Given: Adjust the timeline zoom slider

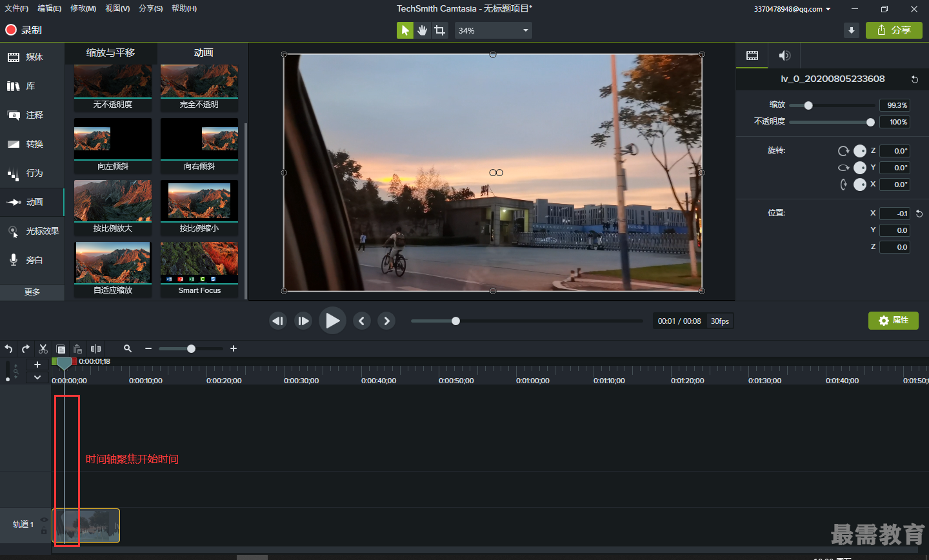Looking at the screenshot, I should (191, 348).
